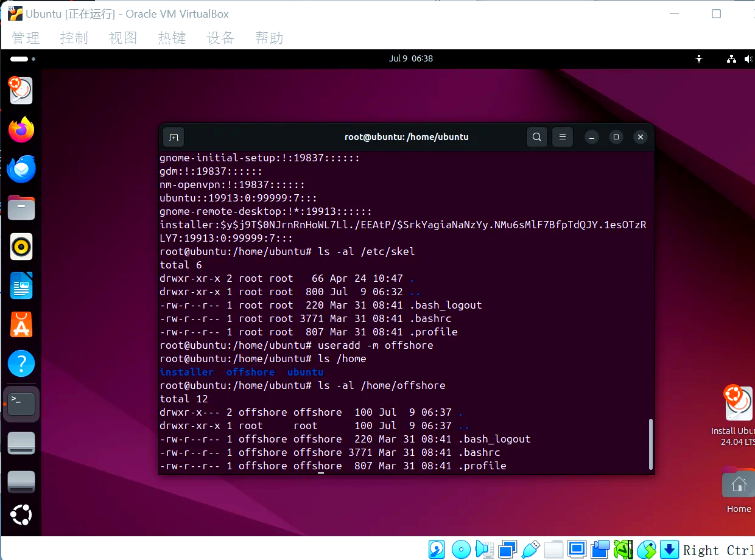Click '.bash_logout' in /etc/skel listing
Viewport: 755px width, 560px height.
[445, 305]
